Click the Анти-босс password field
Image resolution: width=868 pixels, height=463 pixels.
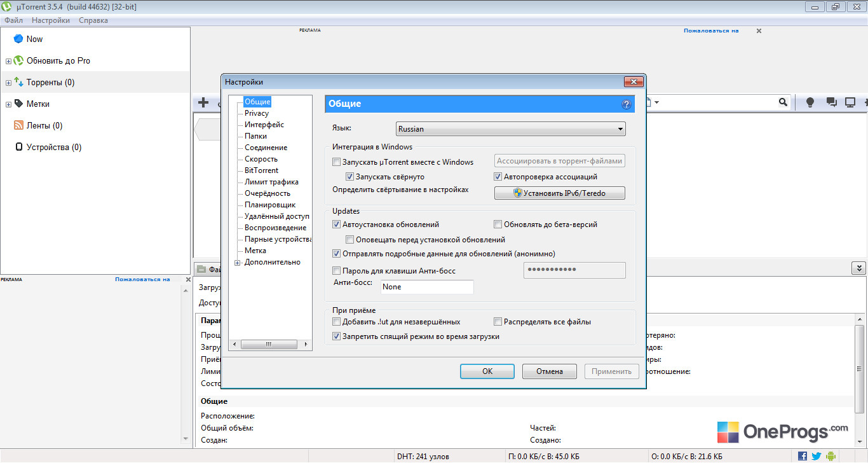(574, 270)
